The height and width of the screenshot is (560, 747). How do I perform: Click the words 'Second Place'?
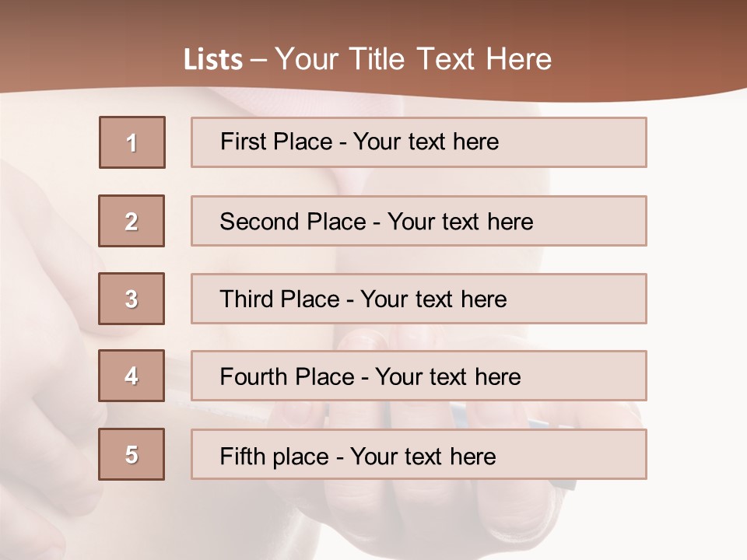coord(293,222)
